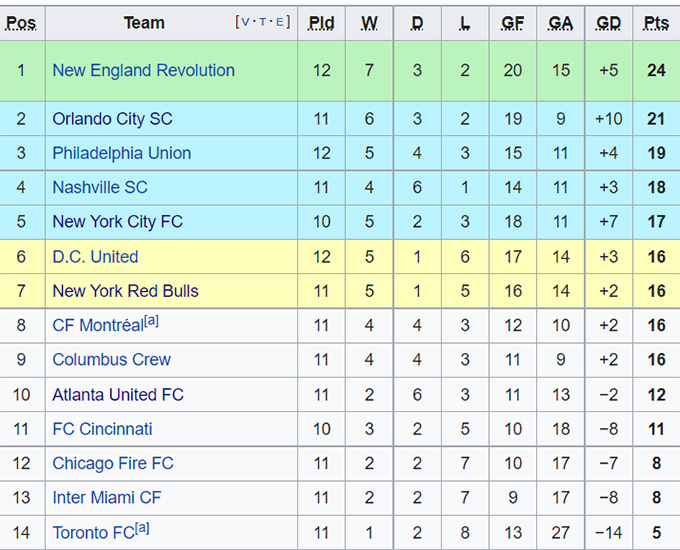This screenshot has height=550, width=680.
Task: Click the Orlando City SC link
Action: (x=112, y=119)
